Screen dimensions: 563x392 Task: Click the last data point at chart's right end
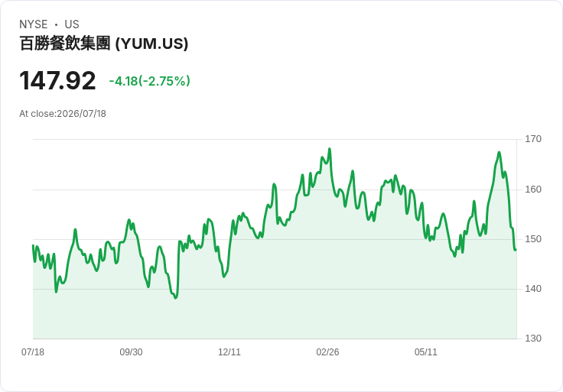tap(516, 250)
